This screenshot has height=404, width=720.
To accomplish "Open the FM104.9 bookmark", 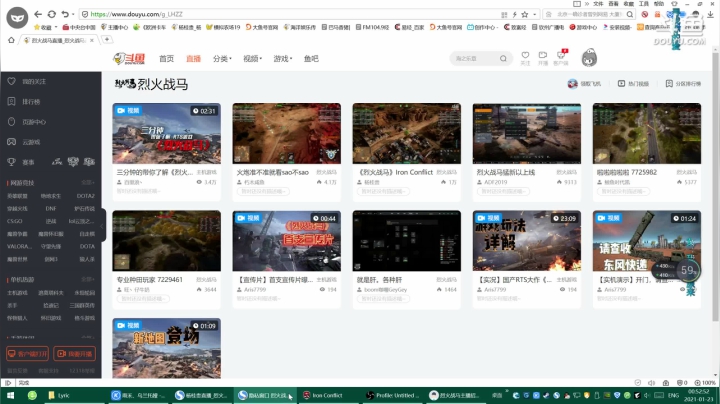I will pyautogui.click(x=372, y=27).
